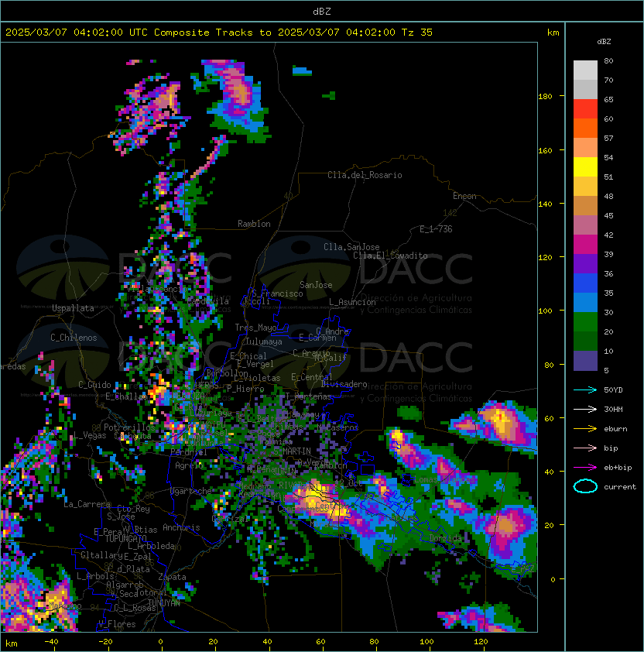Click the 'TUNUYAN' town label
644x652 pixels.
(164, 603)
